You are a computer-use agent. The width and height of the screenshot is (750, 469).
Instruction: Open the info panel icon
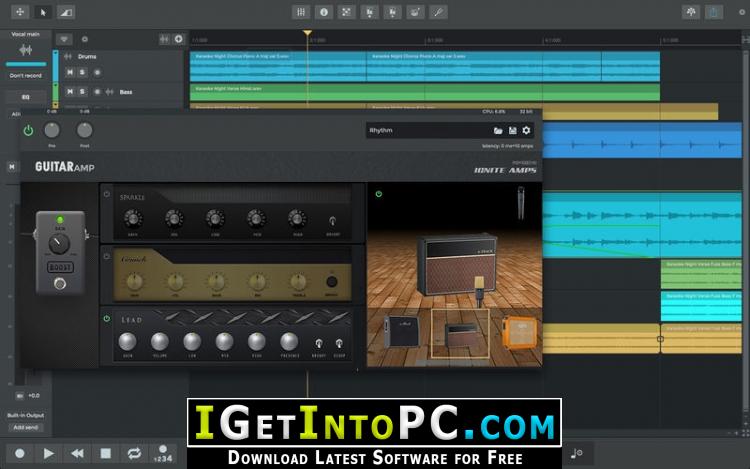pos(324,12)
